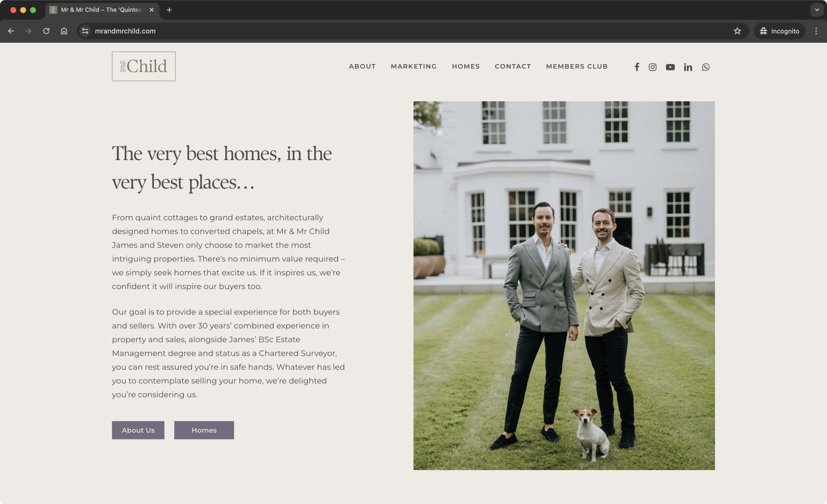Open the Chrome three-dot menu

pos(816,31)
